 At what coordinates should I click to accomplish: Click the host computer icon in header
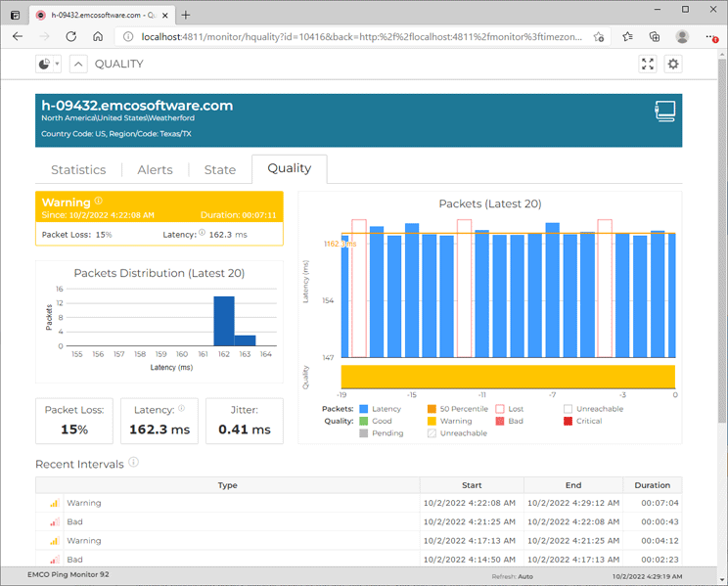(x=665, y=111)
